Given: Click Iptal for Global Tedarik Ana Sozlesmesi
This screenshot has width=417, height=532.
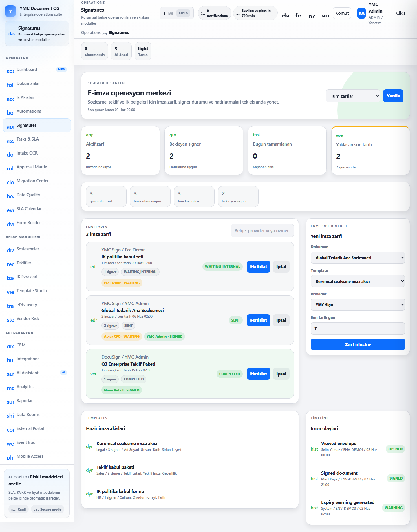Looking at the screenshot, I should click(x=281, y=320).
